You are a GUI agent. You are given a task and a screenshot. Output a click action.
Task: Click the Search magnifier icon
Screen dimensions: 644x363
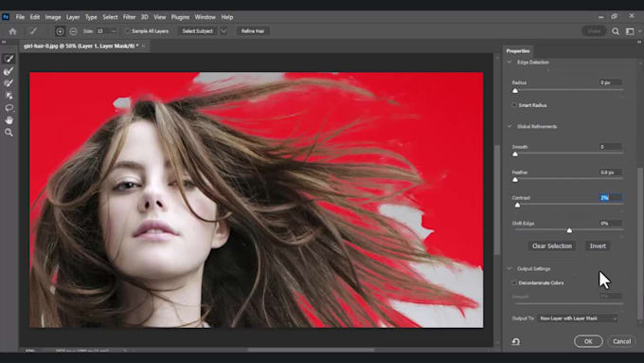click(x=616, y=31)
